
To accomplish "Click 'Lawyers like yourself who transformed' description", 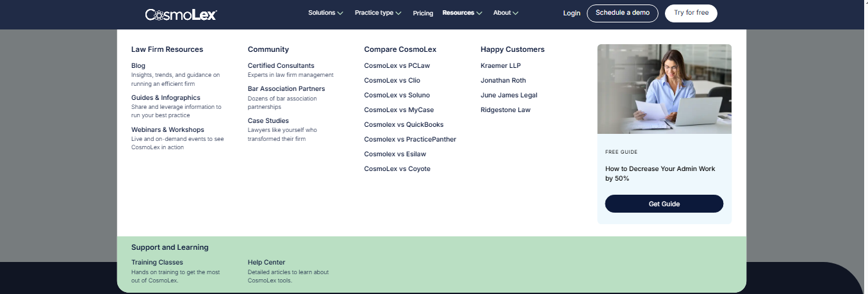I will (283, 135).
